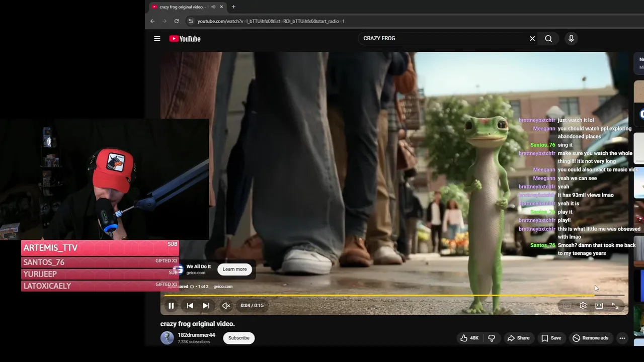Image resolution: width=644 pixels, height=362 pixels.
Task: Unmute the video player's volume icon
Action: 226,306
